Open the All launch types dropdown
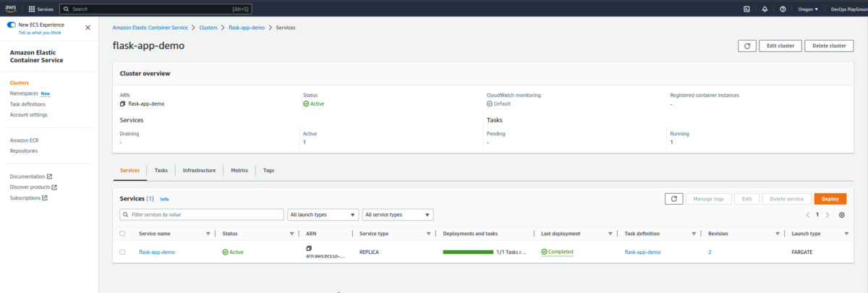 point(323,215)
